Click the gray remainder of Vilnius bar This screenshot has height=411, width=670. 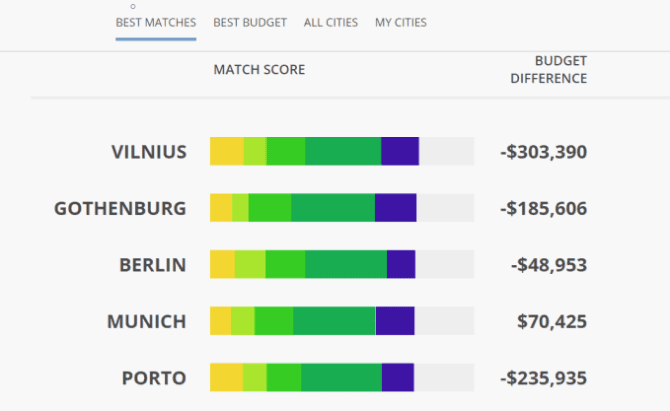point(446,152)
